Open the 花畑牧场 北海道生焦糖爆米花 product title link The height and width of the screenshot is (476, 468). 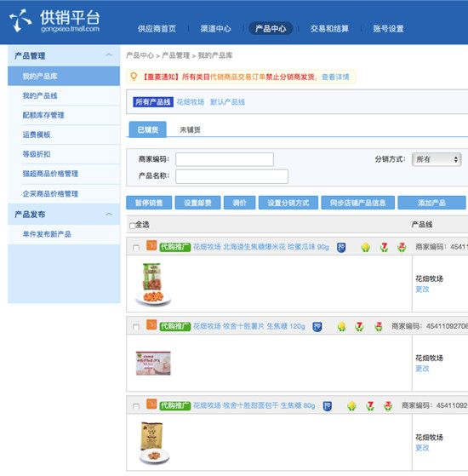[x=261, y=247]
